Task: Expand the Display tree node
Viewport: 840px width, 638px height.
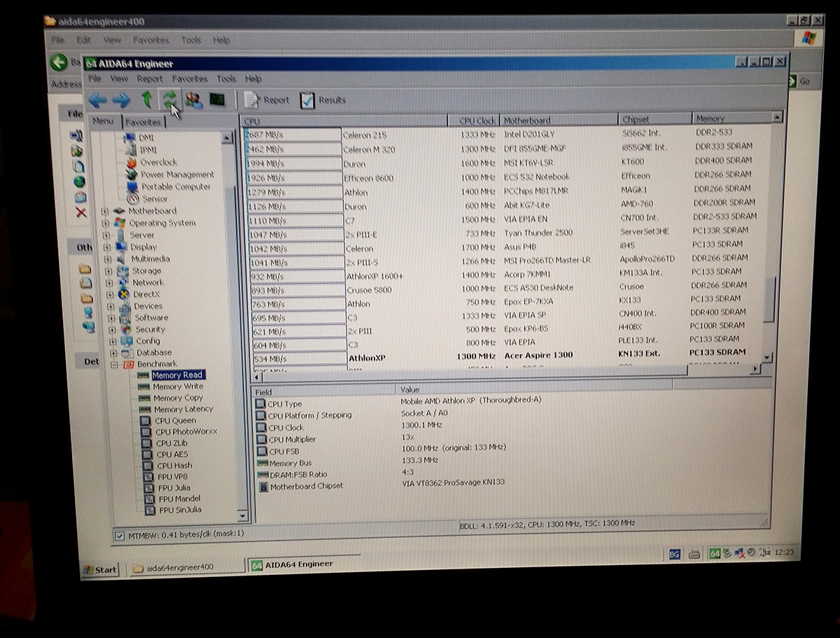Action: 108,247
